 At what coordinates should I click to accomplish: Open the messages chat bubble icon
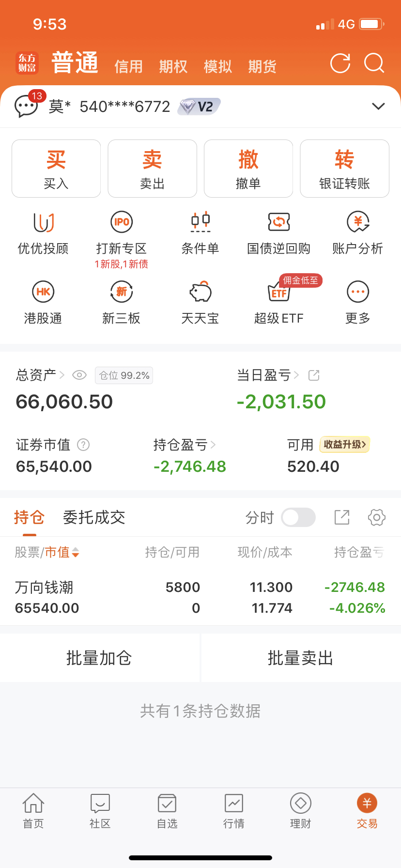[26, 107]
